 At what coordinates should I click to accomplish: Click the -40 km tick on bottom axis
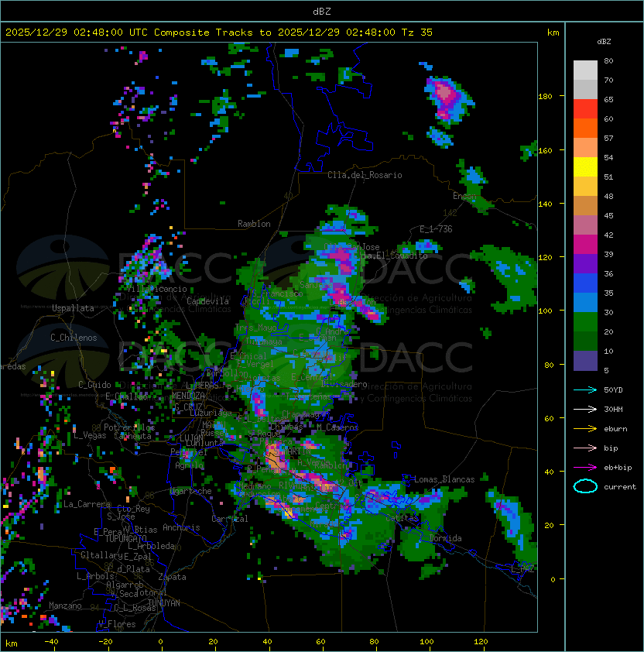[51, 642]
